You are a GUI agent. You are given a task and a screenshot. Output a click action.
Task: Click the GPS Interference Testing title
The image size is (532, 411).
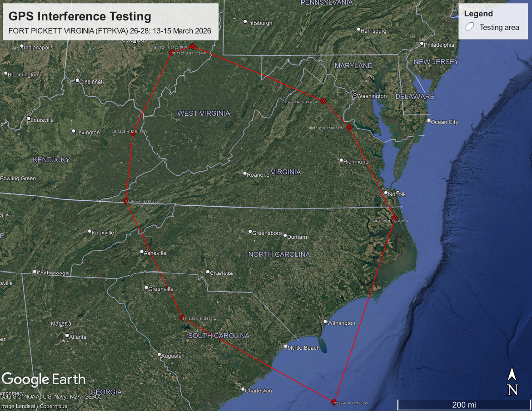[x=80, y=17]
